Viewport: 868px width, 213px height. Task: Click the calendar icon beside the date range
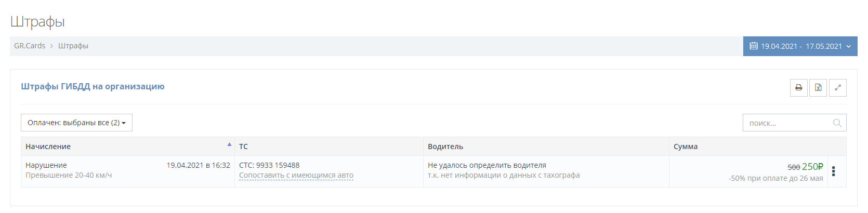coord(753,46)
